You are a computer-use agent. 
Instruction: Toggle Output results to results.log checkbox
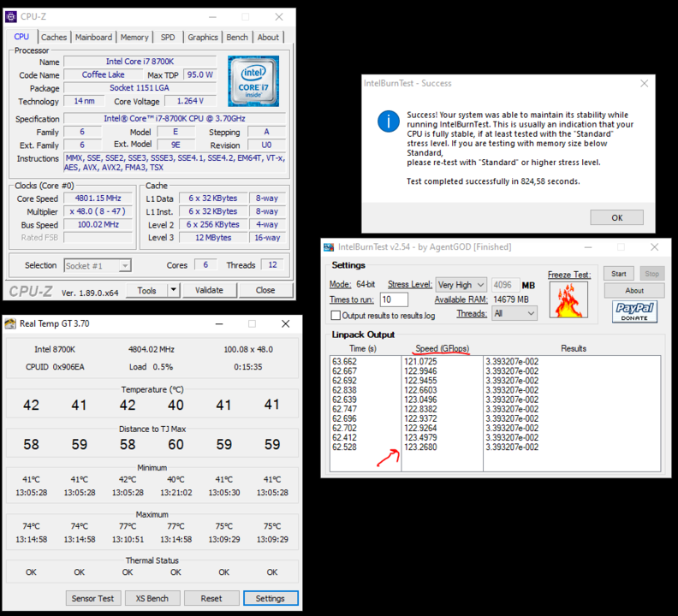click(x=336, y=316)
